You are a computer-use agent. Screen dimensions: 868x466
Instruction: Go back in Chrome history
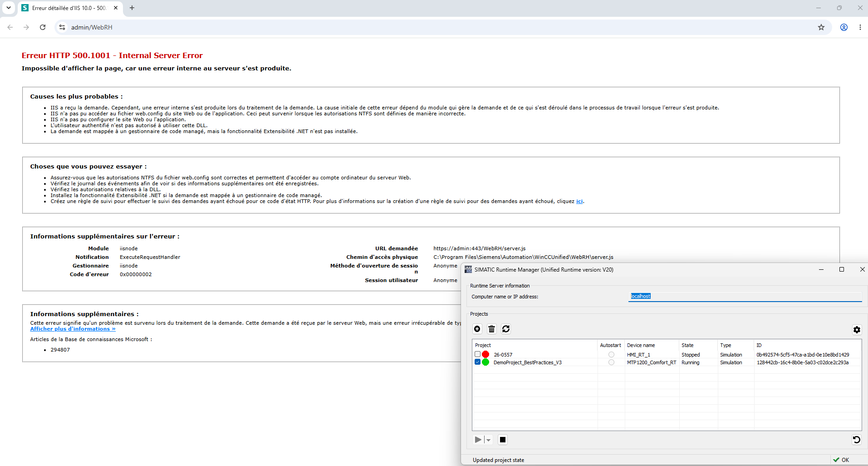point(10,27)
